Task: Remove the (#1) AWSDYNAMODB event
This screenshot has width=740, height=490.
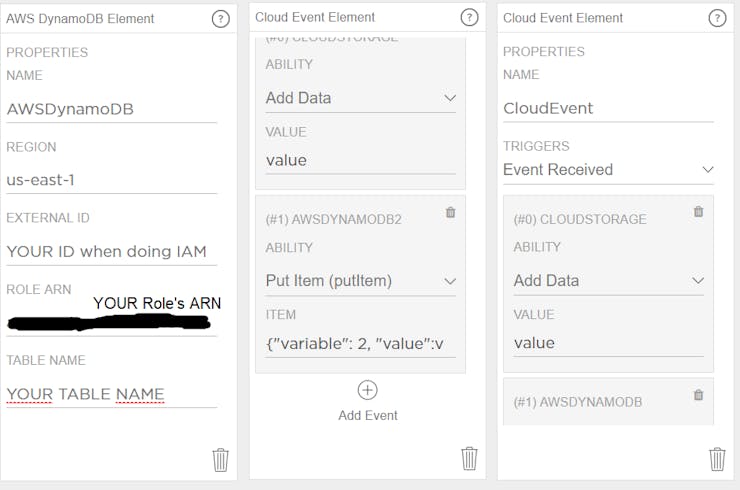Action: click(x=698, y=395)
